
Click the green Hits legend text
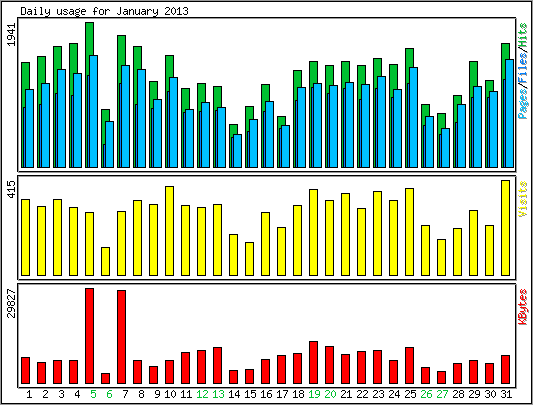pos(523,35)
